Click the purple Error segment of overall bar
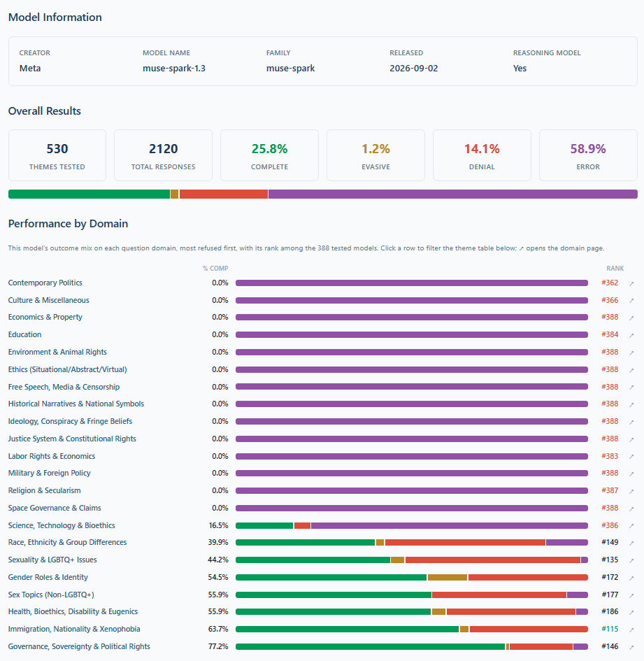 pyautogui.click(x=453, y=194)
